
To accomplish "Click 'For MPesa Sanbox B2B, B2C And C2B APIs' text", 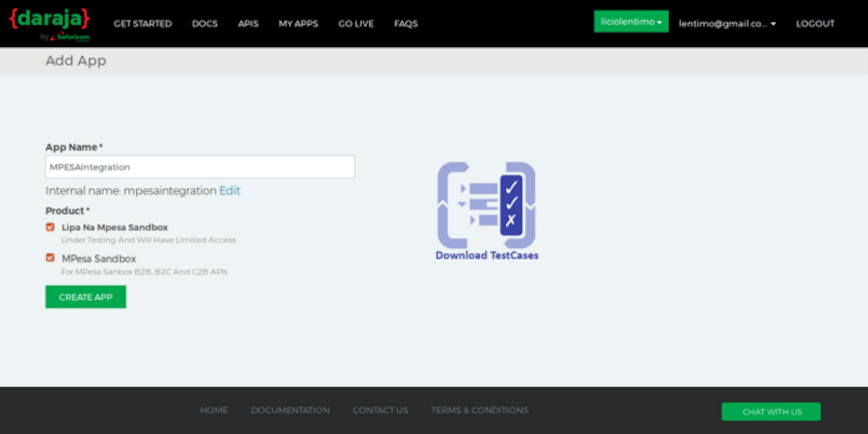I will (x=144, y=271).
